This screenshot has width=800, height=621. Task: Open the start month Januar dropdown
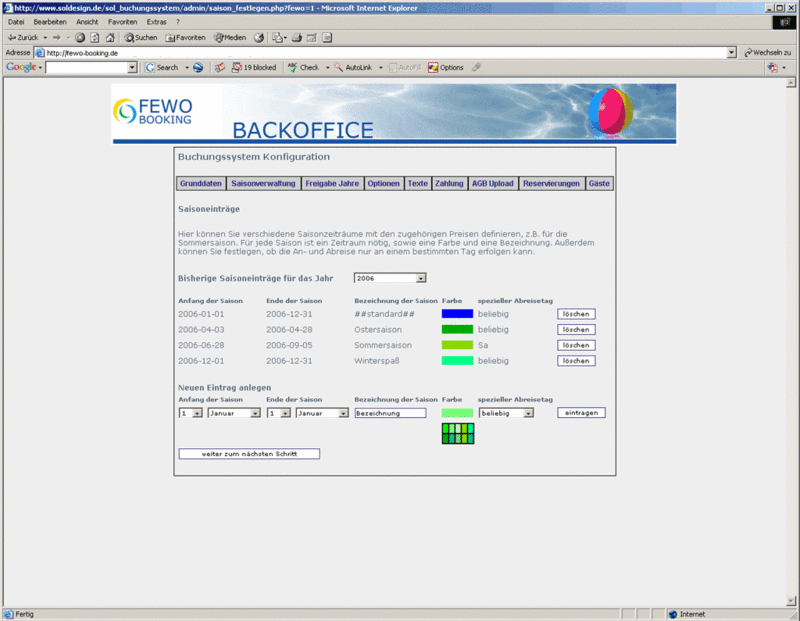tap(255, 412)
